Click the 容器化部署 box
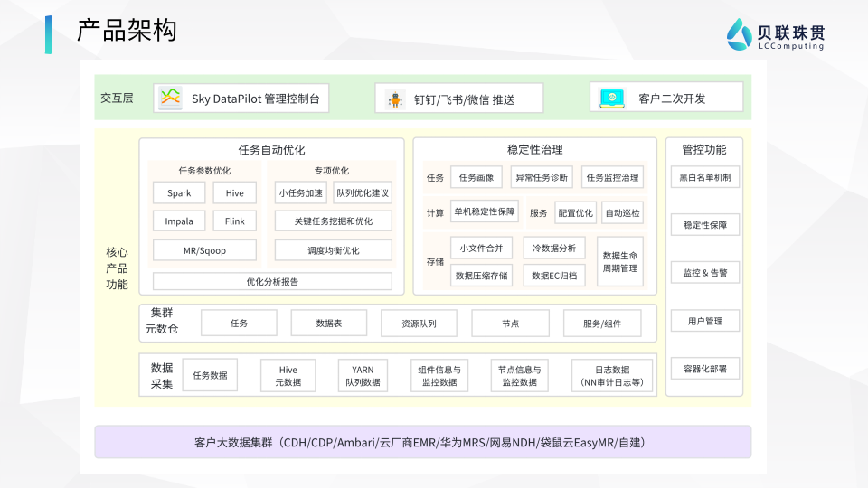The height and width of the screenshot is (488, 868). click(x=705, y=369)
